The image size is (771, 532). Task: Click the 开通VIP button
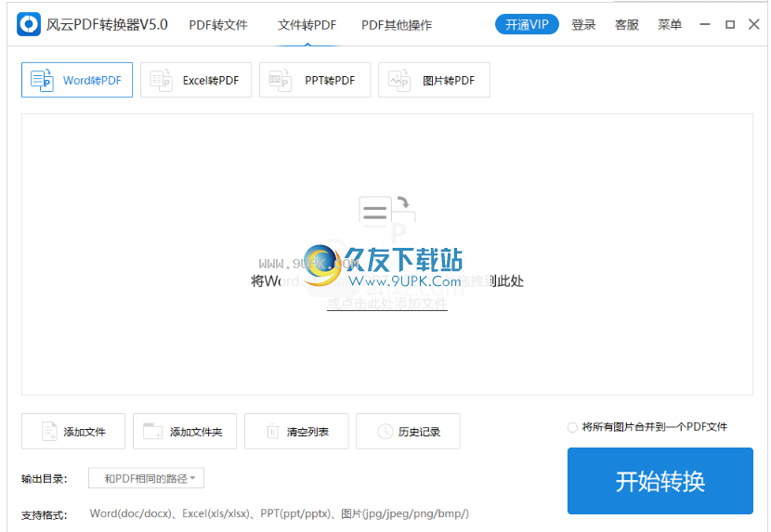click(527, 24)
